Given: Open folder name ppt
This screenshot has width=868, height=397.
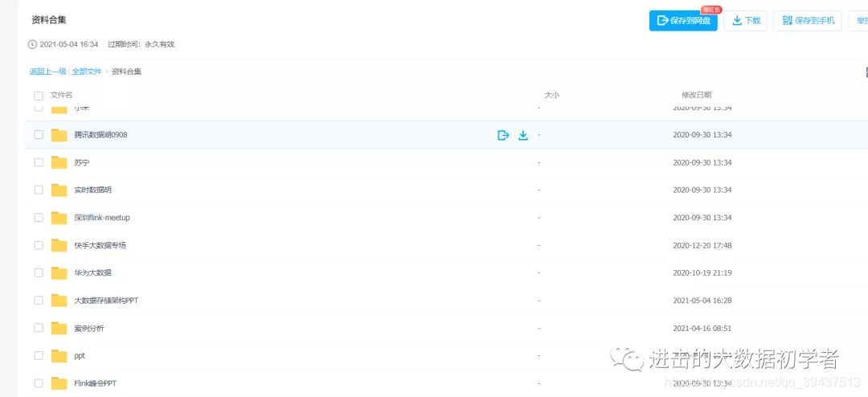Looking at the screenshot, I should (x=80, y=356).
